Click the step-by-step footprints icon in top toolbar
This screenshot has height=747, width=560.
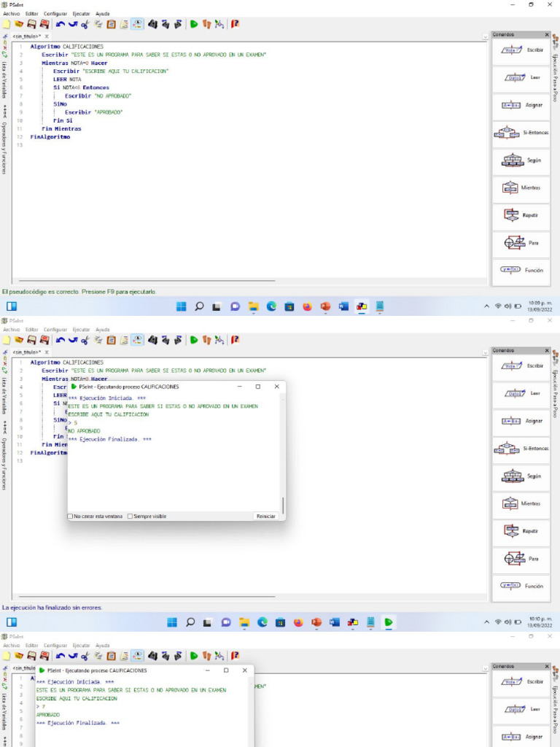(206, 24)
